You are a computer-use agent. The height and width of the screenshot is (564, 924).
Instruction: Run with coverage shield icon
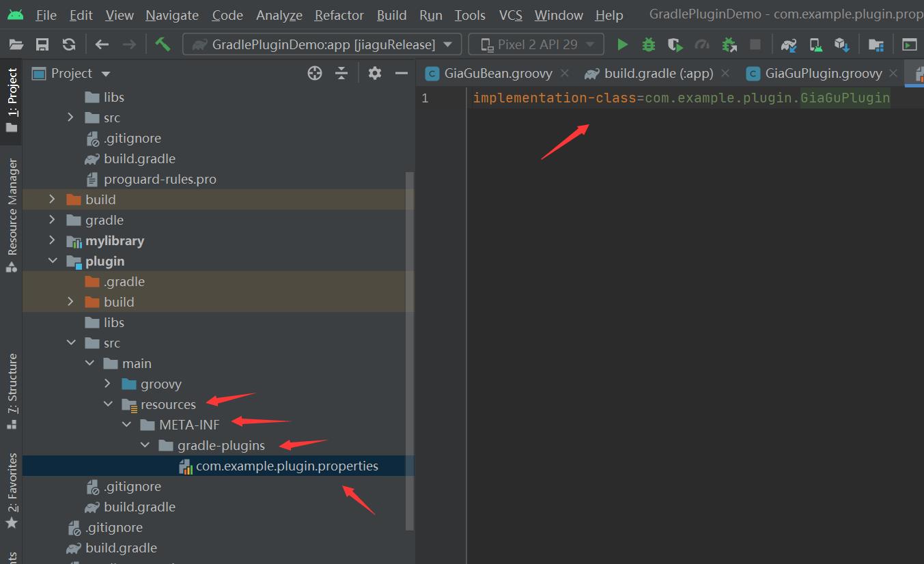pos(675,44)
